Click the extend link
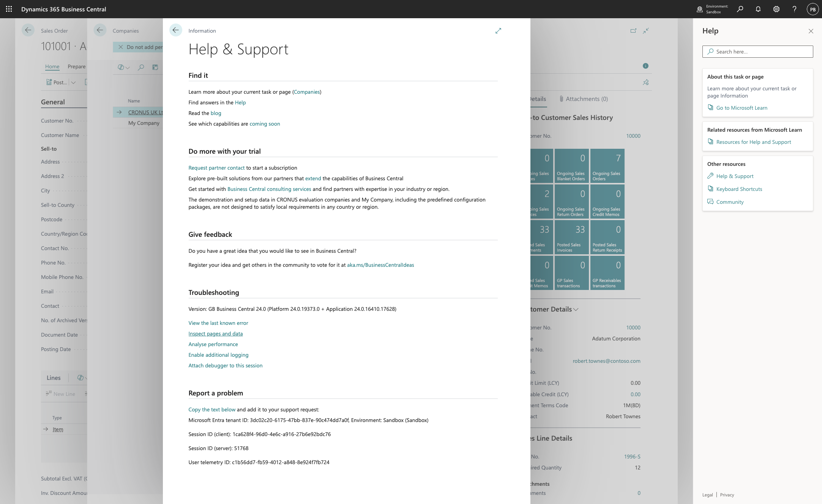Viewport: 822px width, 504px height. coord(313,178)
